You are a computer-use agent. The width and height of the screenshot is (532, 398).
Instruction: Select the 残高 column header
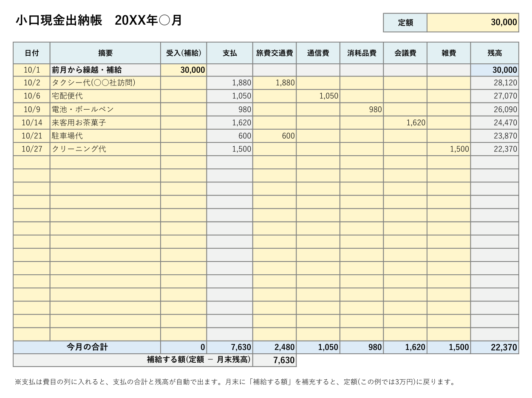pyautogui.click(x=495, y=53)
